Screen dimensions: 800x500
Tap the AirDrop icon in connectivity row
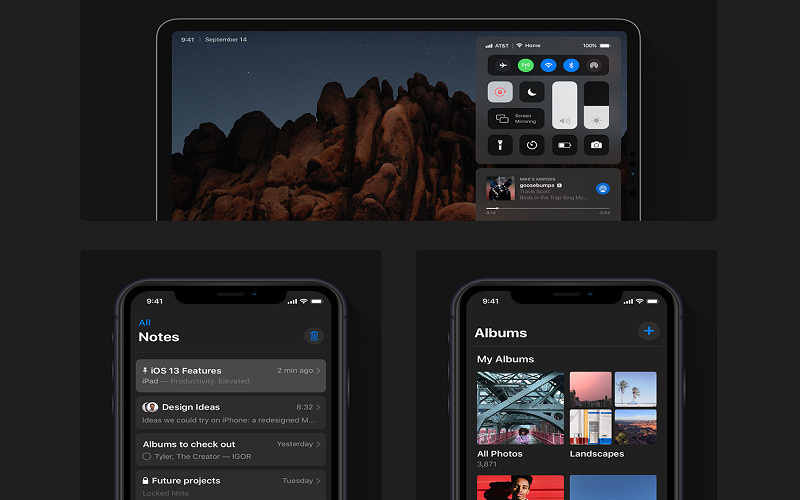tap(596, 65)
